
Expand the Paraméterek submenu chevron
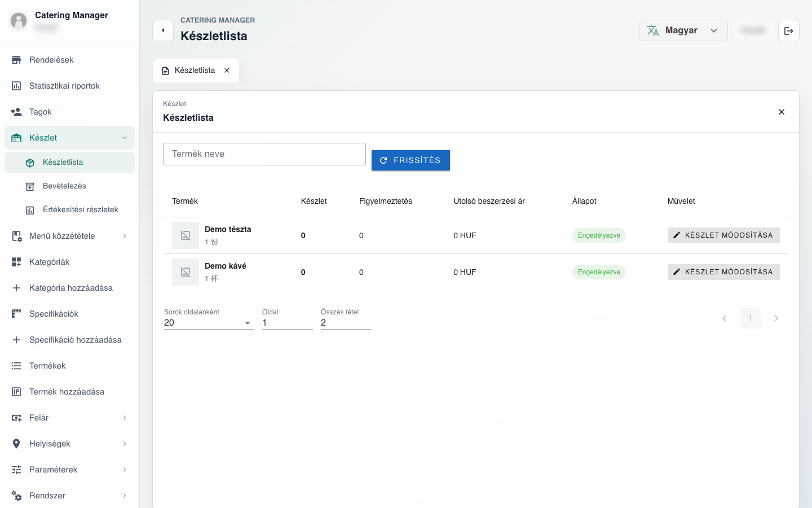tap(125, 470)
